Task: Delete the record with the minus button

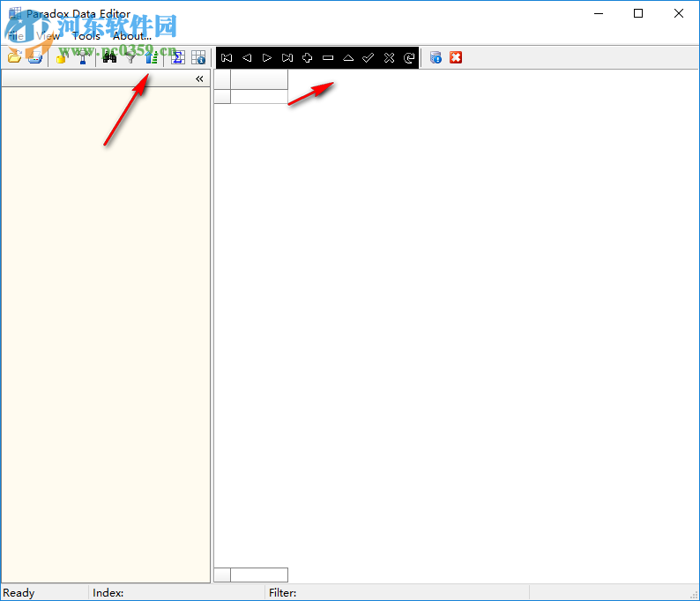Action: (328, 58)
